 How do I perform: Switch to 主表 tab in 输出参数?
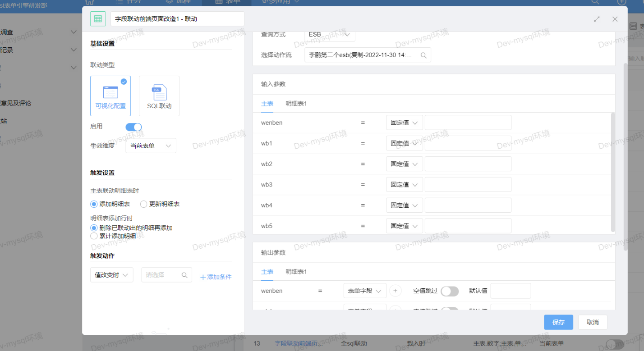click(267, 272)
